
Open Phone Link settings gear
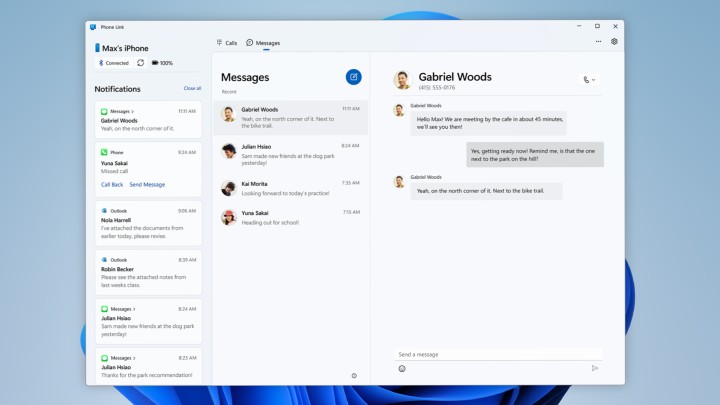point(614,42)
